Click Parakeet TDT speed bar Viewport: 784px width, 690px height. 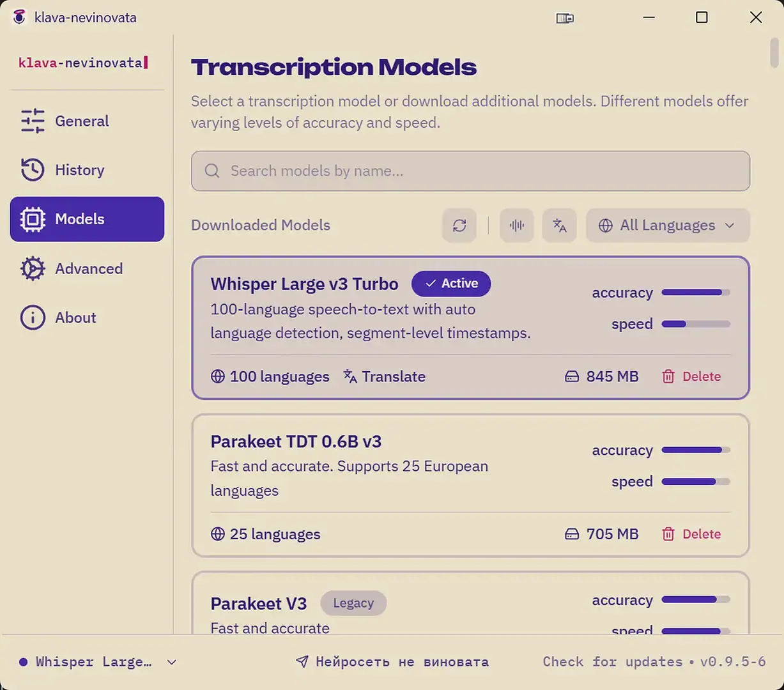click(x=696, y=481)
